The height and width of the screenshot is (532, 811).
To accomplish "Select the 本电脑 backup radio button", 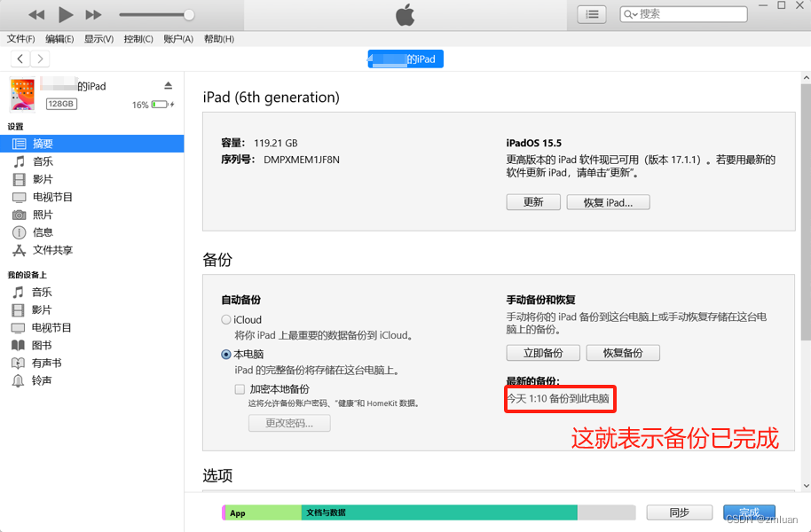I will coord(226,354).
